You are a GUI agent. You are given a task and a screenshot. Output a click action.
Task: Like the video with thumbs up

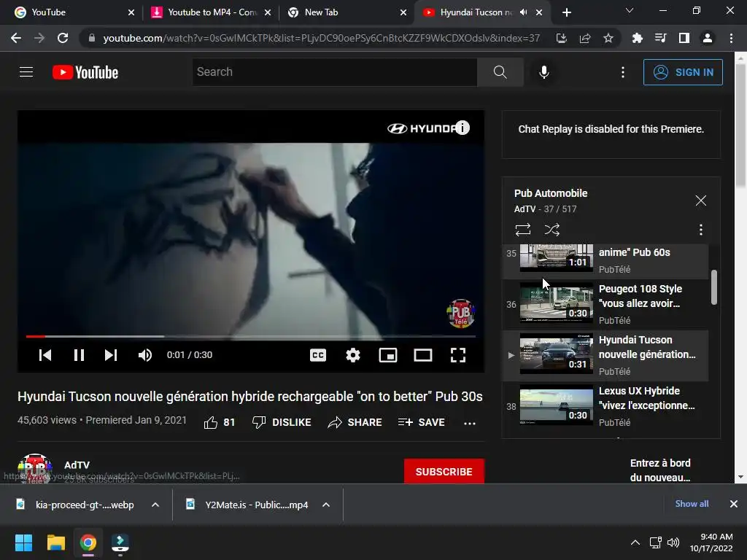click(220, 422)
